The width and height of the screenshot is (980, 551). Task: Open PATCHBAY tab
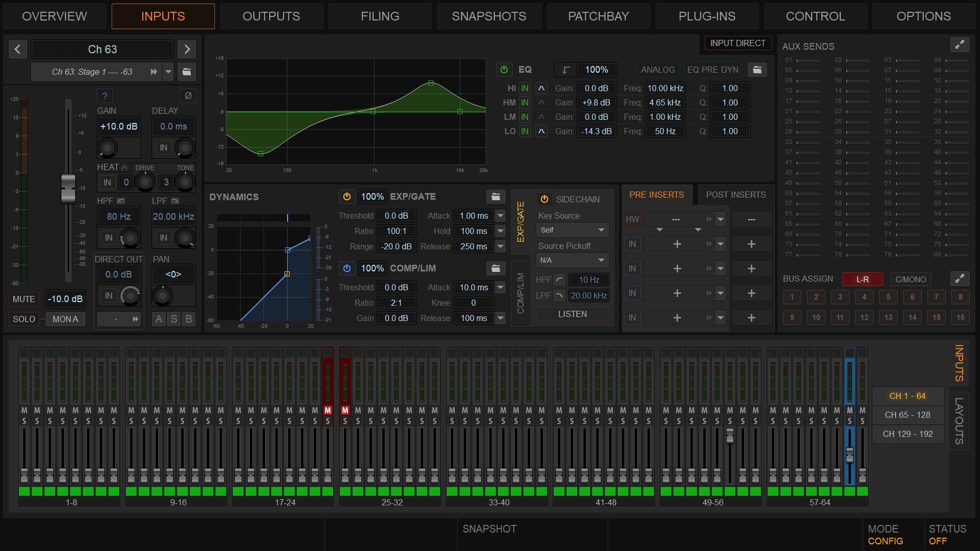click(598, 16)
